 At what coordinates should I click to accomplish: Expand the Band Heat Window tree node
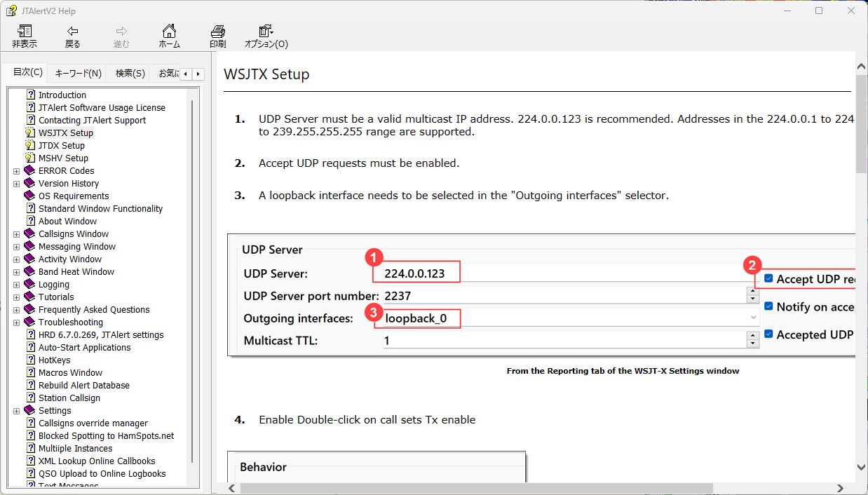[16, 272]
